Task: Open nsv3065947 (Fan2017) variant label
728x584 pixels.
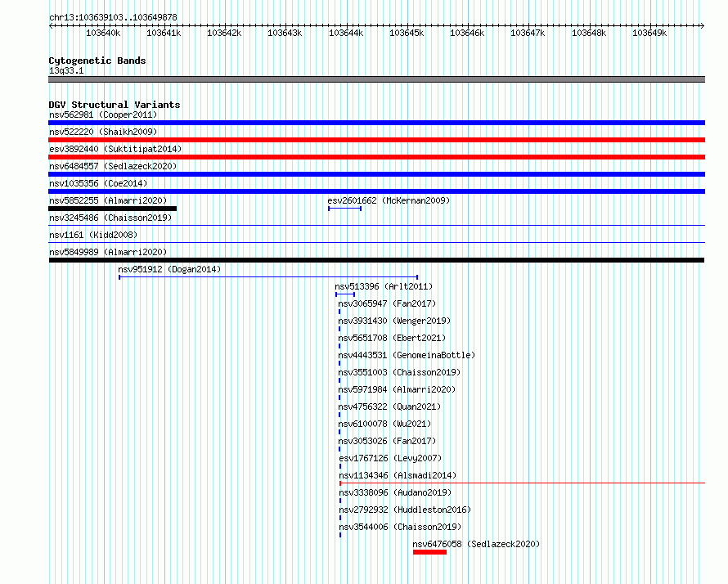Action: pyautogui.click(x=387, y=303)
